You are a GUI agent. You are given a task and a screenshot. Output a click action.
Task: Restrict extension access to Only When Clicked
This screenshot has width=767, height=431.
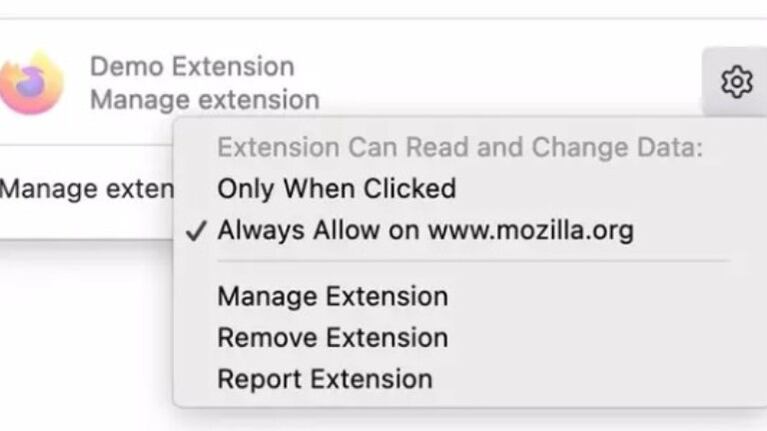[x=336, y=189]
